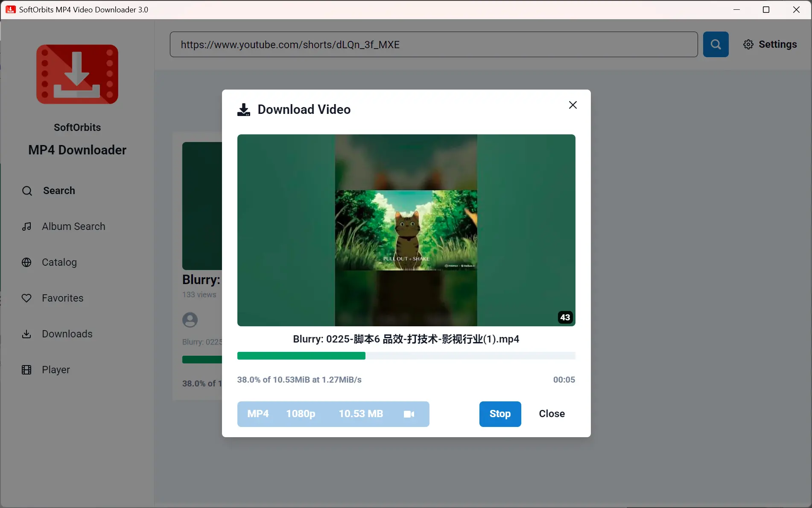Click the Album Search music note icon
Screen dimensions: 812x508
[x=26, y=226]
